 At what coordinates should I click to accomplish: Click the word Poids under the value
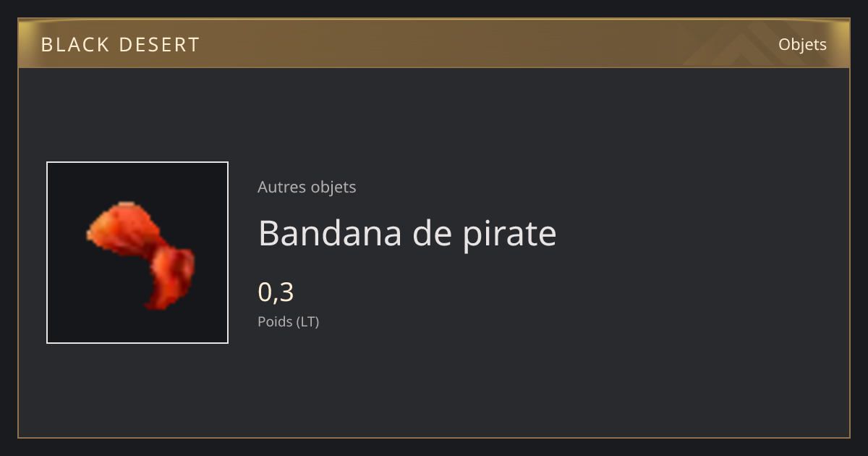[x=275, y=321]
